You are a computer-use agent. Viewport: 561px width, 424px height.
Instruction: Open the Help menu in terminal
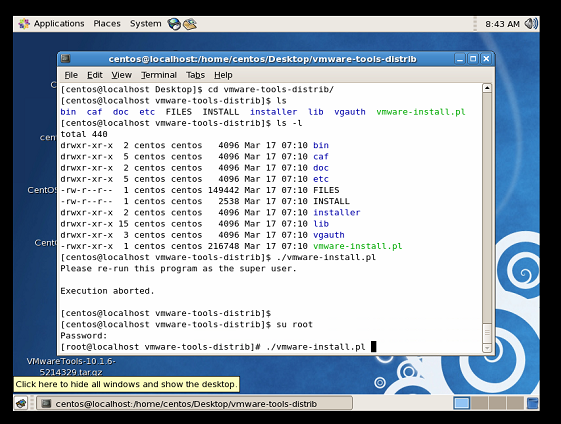tap(223, 75)
